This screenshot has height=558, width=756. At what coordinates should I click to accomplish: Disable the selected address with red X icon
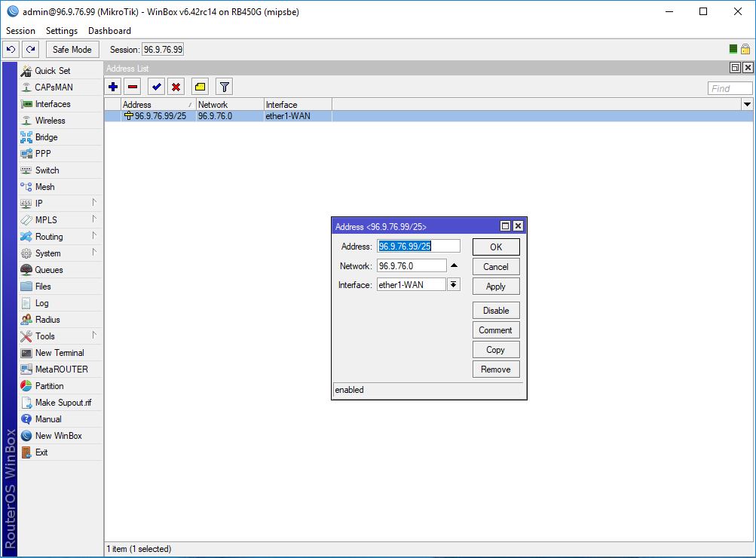pyautogui.click(x=175, y=86)
